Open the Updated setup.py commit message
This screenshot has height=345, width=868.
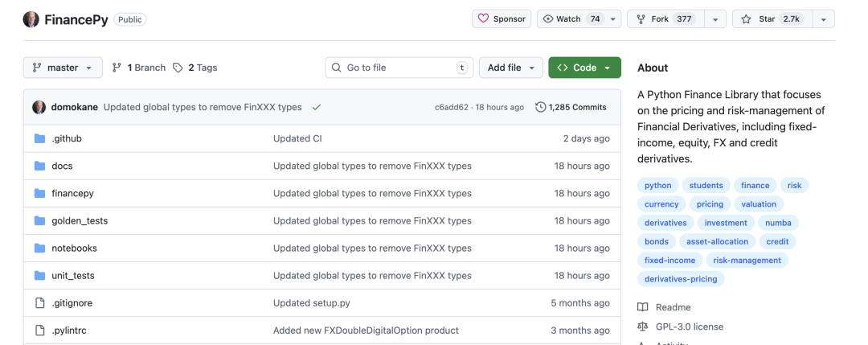(312, 303)
